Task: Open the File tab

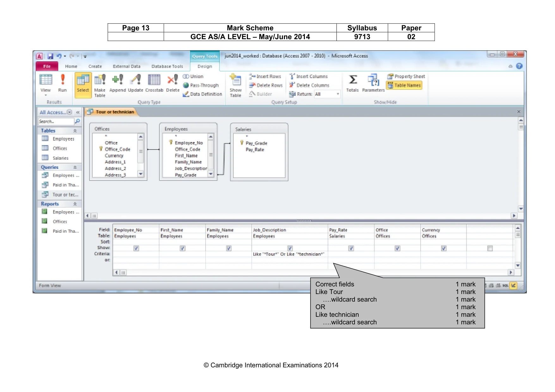Action: coord(47,66)
